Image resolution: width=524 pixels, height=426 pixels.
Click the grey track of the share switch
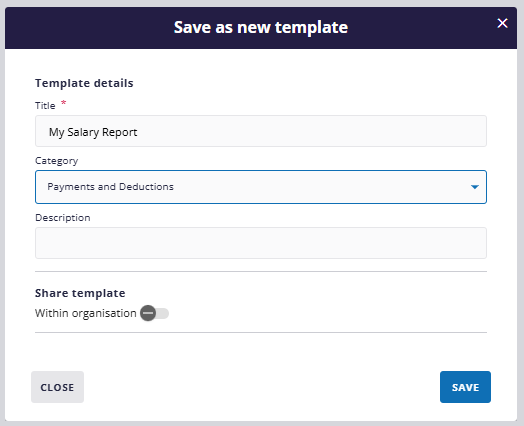[163, 313]
